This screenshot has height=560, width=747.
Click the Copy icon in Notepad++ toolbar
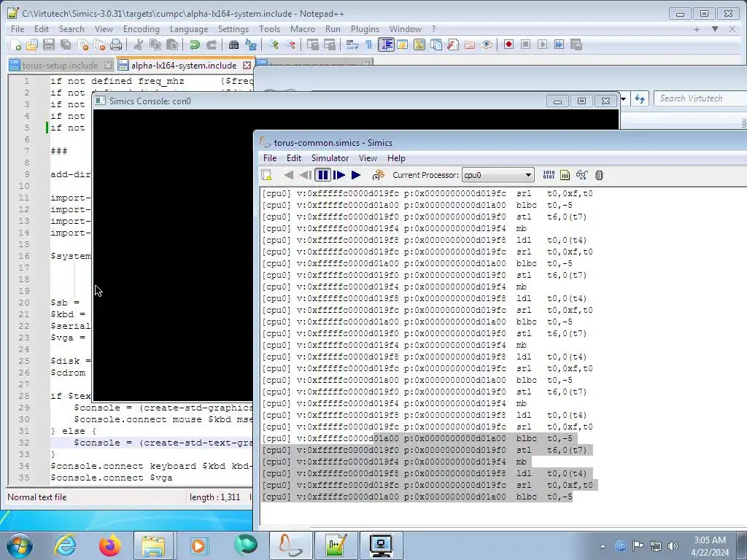point(155,44)
